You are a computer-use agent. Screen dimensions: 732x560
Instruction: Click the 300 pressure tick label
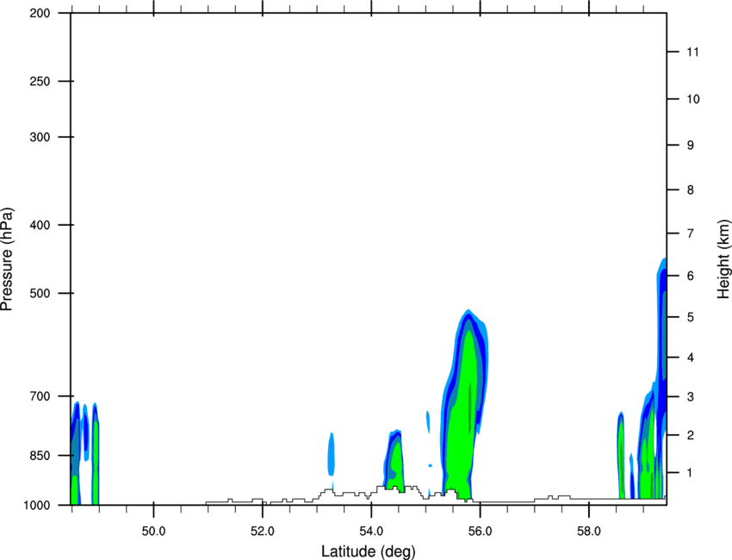40,137
